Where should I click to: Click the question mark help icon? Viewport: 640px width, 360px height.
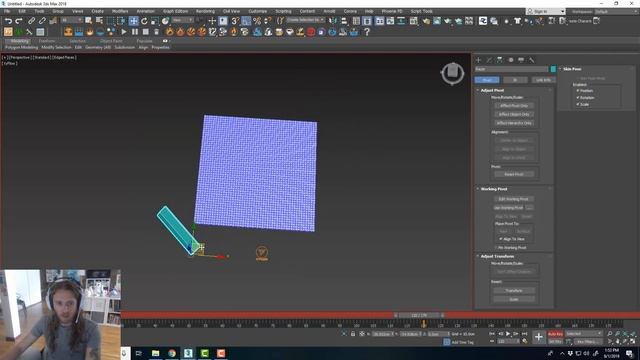click(367, 32)
